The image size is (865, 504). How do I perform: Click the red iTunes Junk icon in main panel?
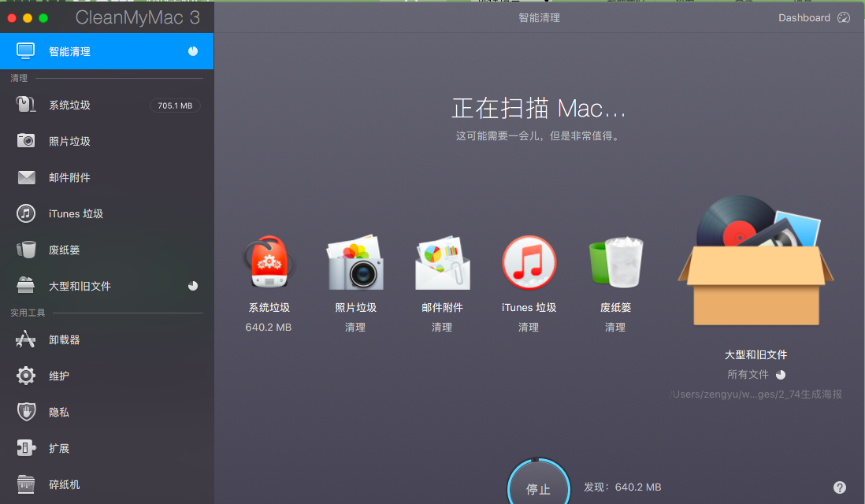click(529, 262)
